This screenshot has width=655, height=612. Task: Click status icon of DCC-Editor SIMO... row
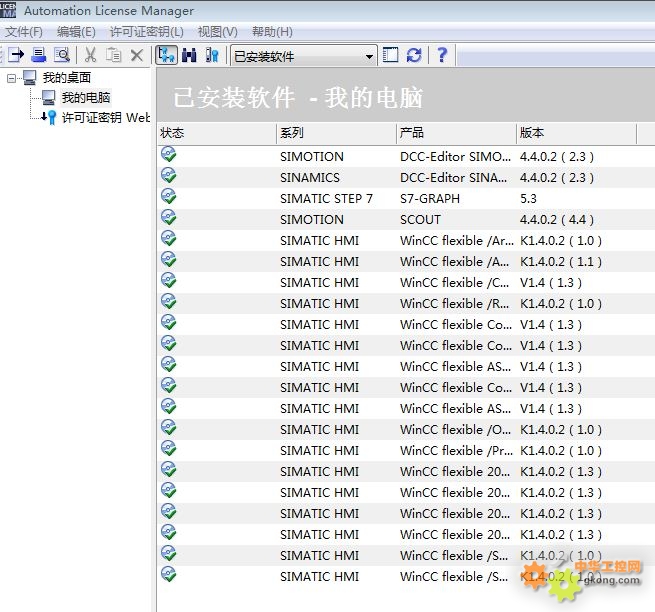tap(168, 155)
